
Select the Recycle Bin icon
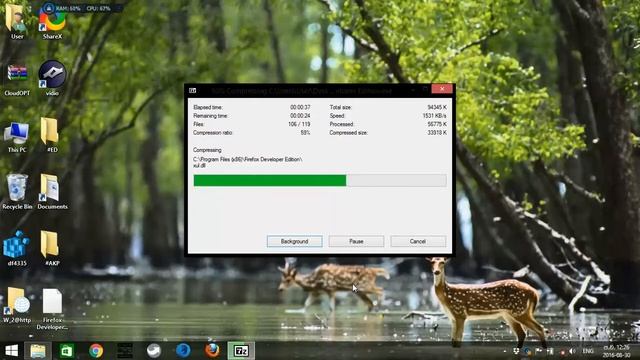17,192
